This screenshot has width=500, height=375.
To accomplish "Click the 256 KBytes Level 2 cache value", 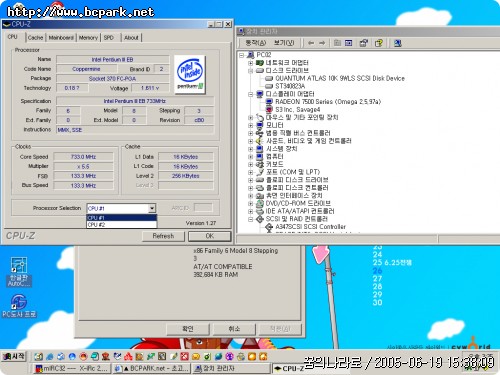I will click(185, 176).
